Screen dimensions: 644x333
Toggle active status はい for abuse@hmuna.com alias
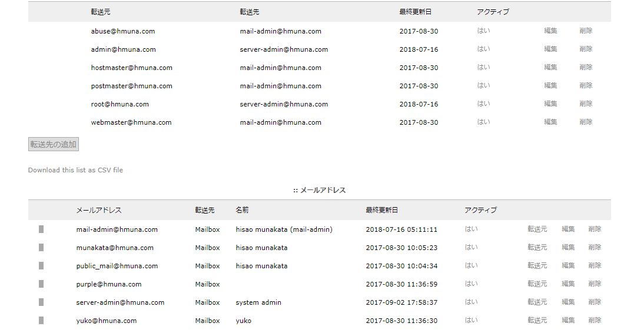click(x=483, y=31)
